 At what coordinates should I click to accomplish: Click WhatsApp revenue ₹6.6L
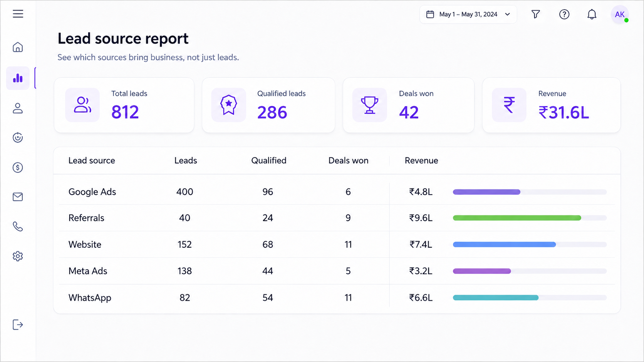click(x=421, y=298)
